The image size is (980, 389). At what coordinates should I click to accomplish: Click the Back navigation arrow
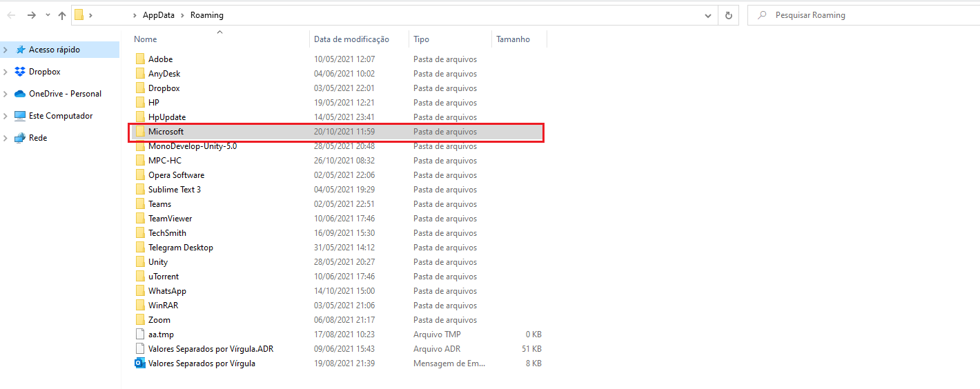pyautogui.click(x=12, y=15)
